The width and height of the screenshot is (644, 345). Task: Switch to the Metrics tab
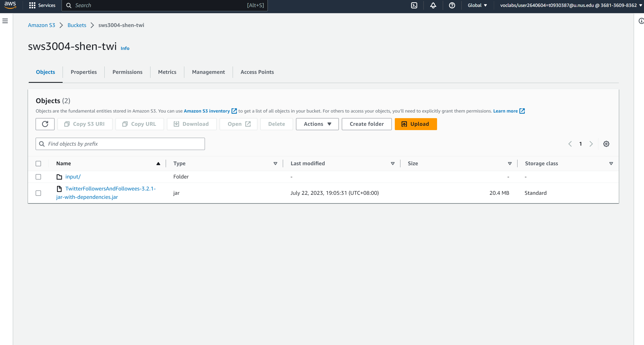167,72
